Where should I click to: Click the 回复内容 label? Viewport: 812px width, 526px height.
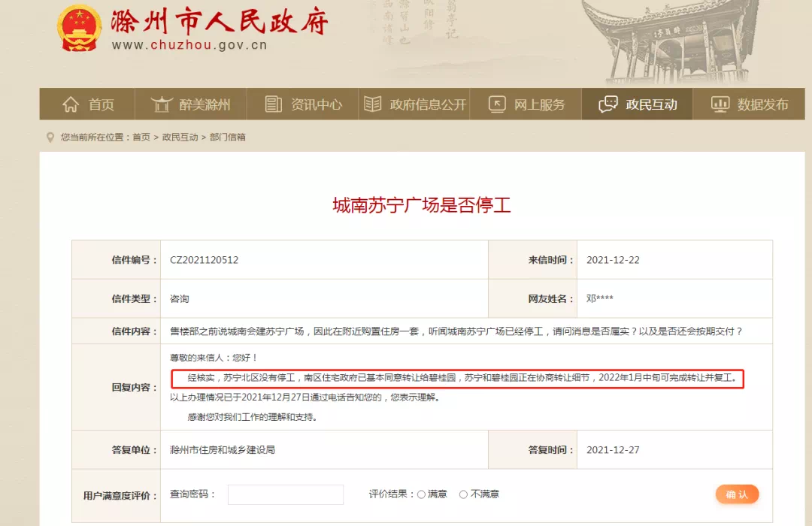point(134,387)
